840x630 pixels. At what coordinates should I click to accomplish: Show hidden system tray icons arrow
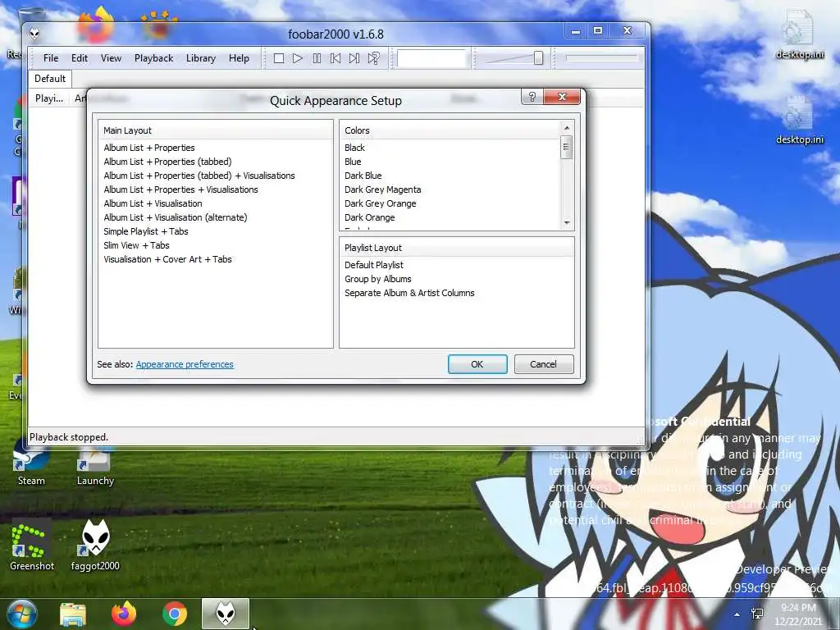(737, 614)
